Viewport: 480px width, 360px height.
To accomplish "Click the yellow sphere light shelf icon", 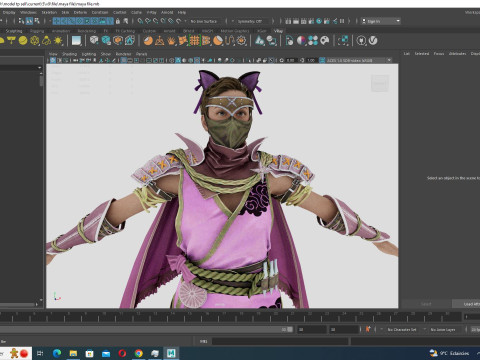I will coord(23,41).
